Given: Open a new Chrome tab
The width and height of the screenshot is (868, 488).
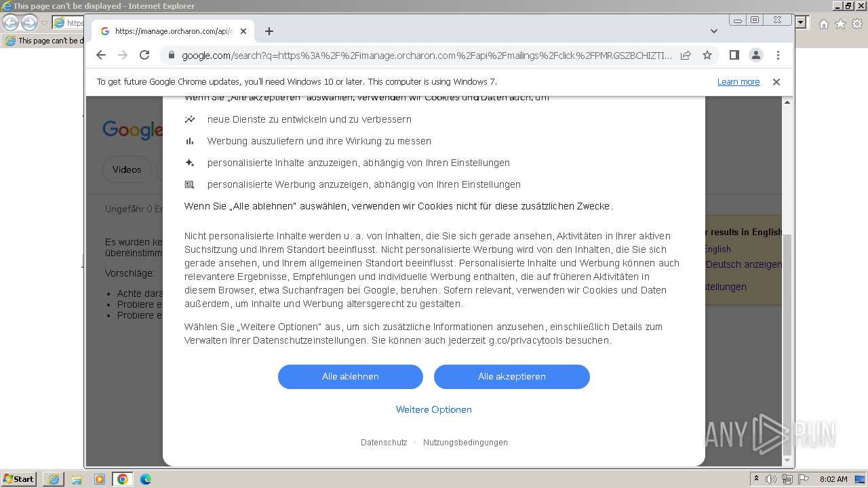Looking at the screenshot, I should coord(269,31).
